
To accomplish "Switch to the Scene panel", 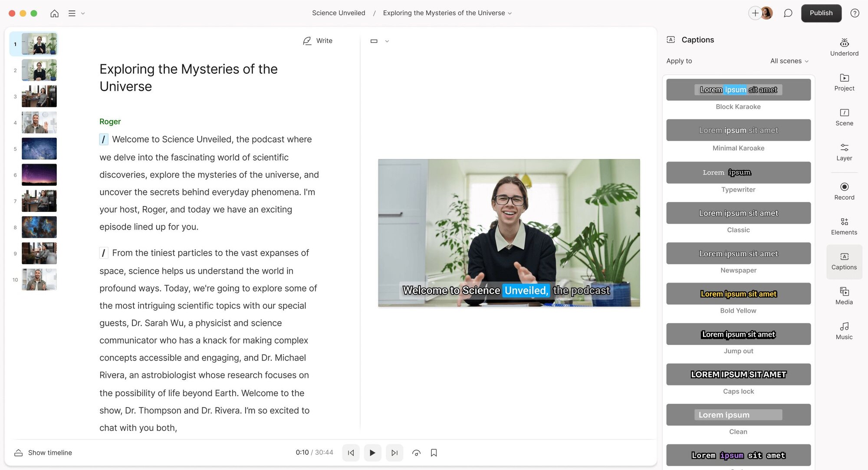I will click(x=844, y=117).
